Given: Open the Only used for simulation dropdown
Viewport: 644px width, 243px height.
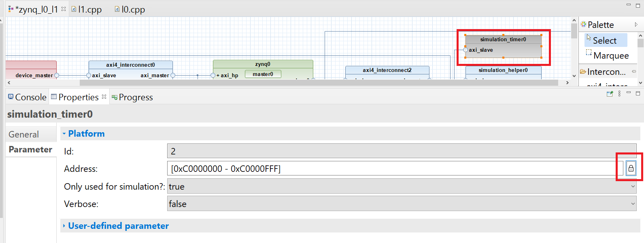Looking at the screenshot, I should pyautogui.click(x=402, y=186).
